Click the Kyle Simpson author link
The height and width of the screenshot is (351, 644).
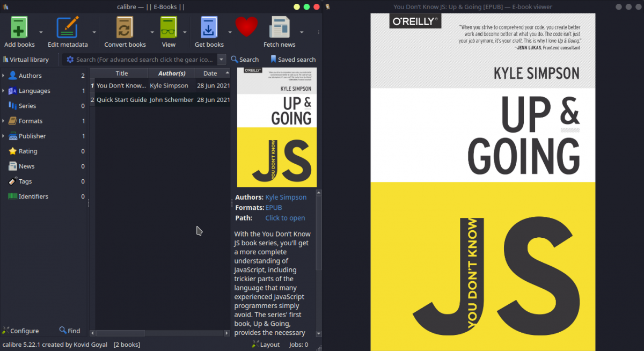286,197
